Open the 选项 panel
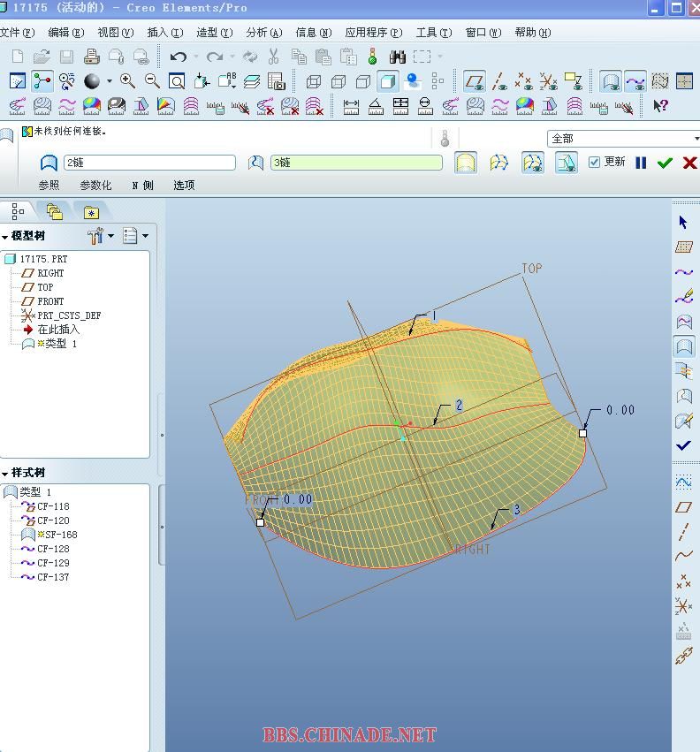Viewport: 700px width, 752px height. (x=184, y=186)
